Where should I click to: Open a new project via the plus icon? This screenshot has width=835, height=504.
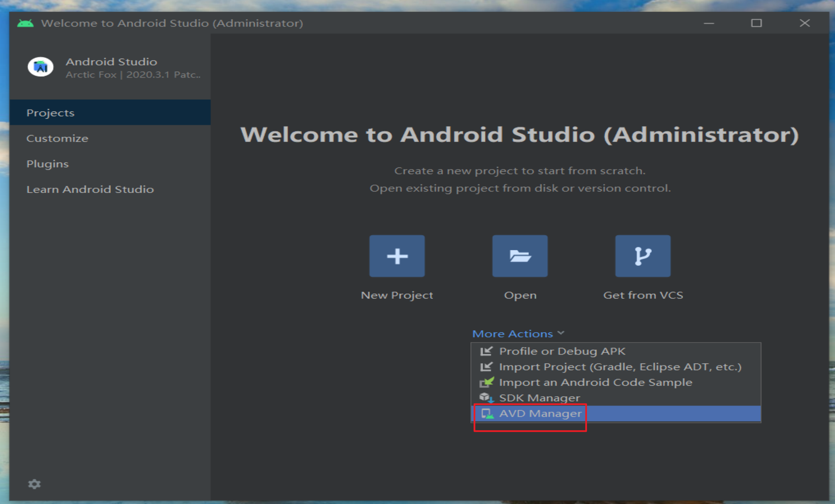[397, 255]
